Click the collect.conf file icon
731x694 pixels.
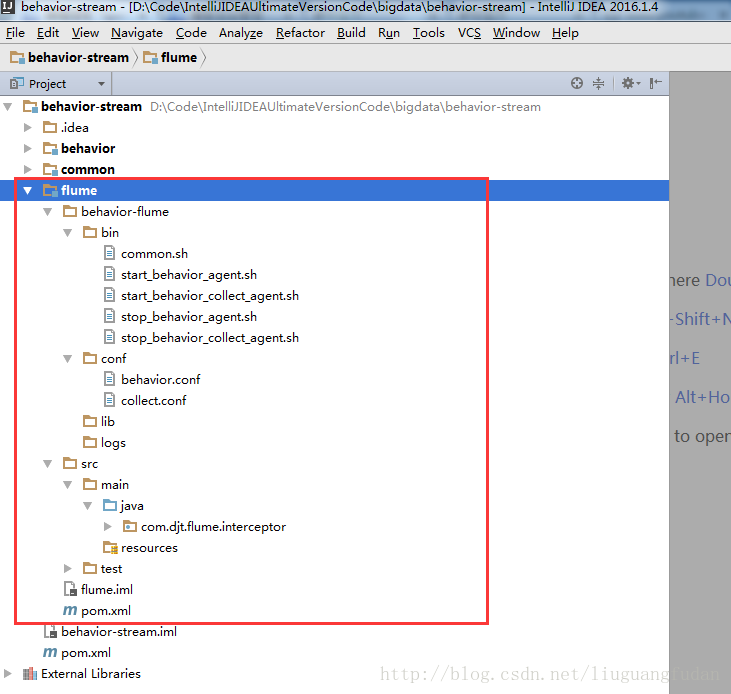109,400
